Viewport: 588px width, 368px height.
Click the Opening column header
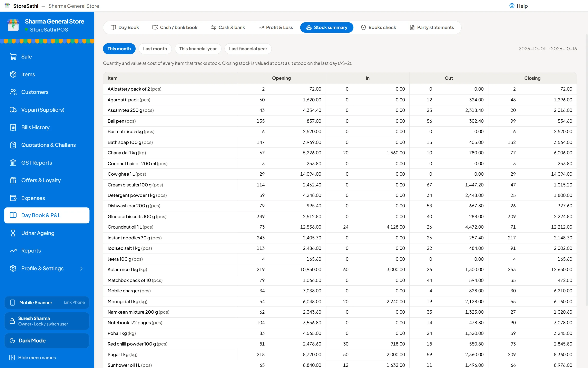click(281, 78)
